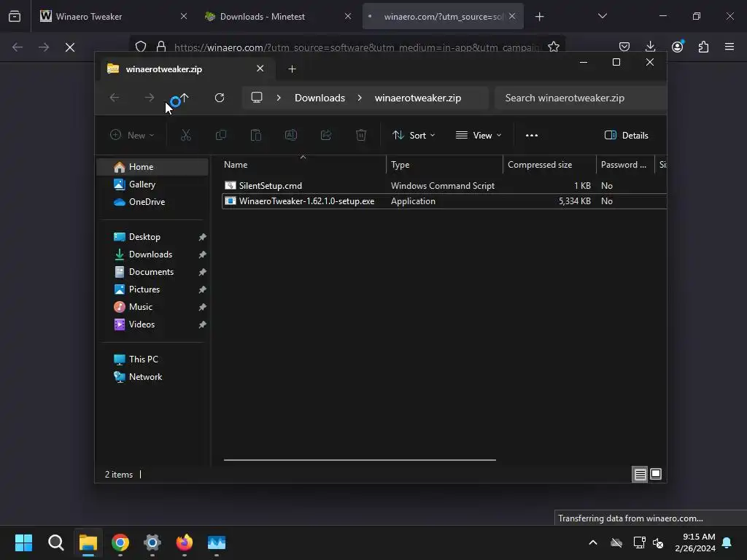This screenshot has width=747, height=560.
Task: Open Firefox from the taskbar
Action: click(185, 542)
